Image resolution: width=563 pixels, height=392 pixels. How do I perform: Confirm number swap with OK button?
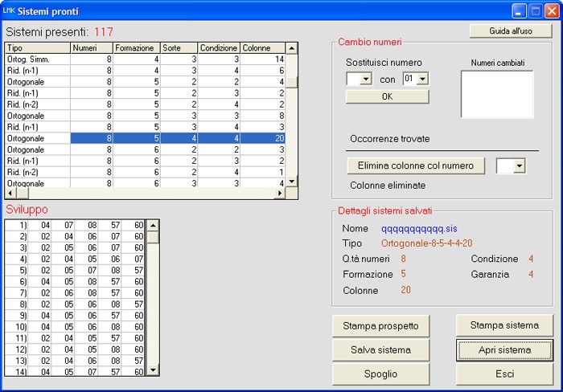(x=387, y=97)
